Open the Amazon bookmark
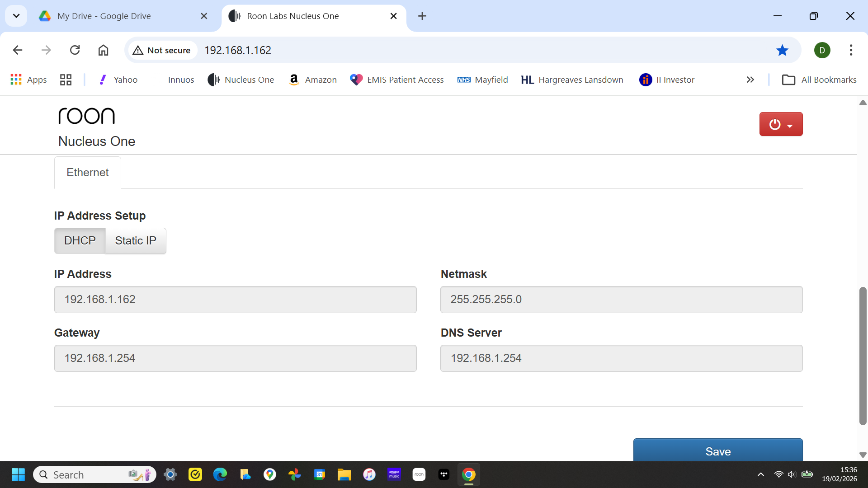Screen dimensions: 868x488 click(x=313, y=80)
